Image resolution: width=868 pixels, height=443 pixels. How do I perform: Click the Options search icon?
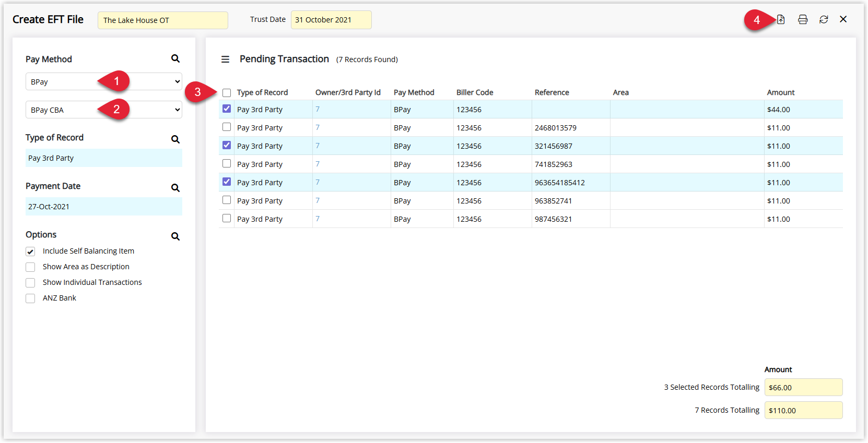[175, 236]
